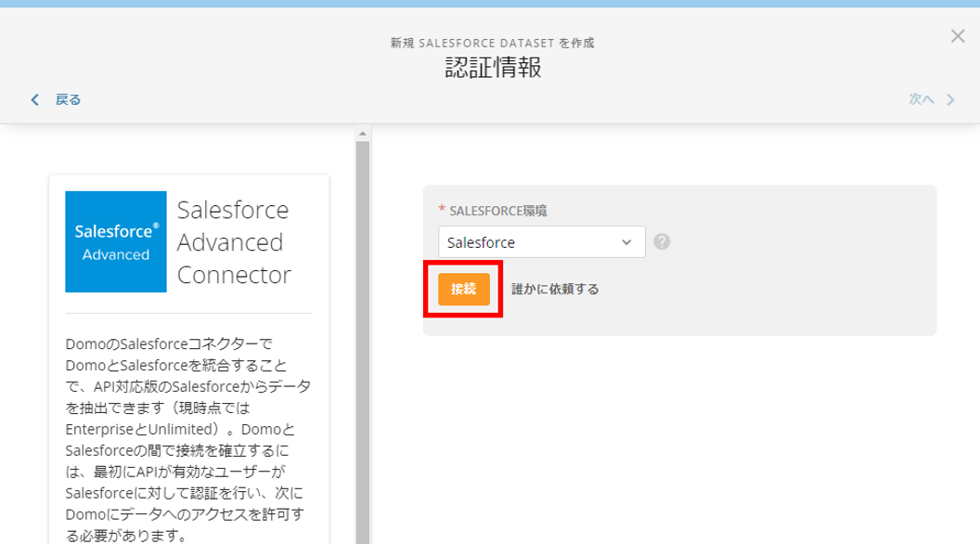Click the 誰かに依頼する link
This screenshot has width=980, height=544.
click(555, 289)
